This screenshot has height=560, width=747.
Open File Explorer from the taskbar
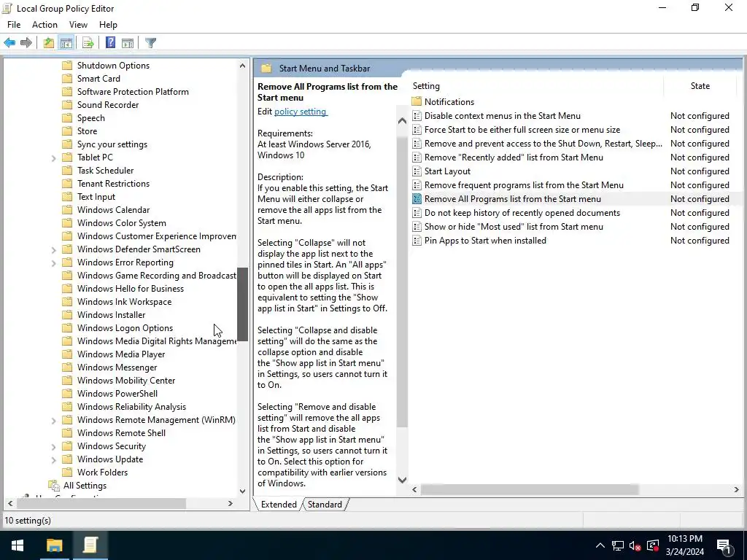[54, 545]
